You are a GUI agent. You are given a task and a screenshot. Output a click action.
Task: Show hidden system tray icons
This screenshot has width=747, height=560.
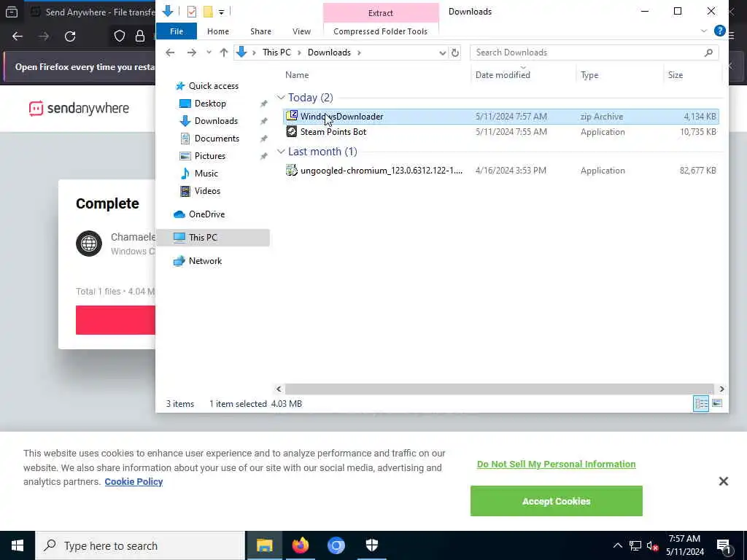[x=617, y=545]
